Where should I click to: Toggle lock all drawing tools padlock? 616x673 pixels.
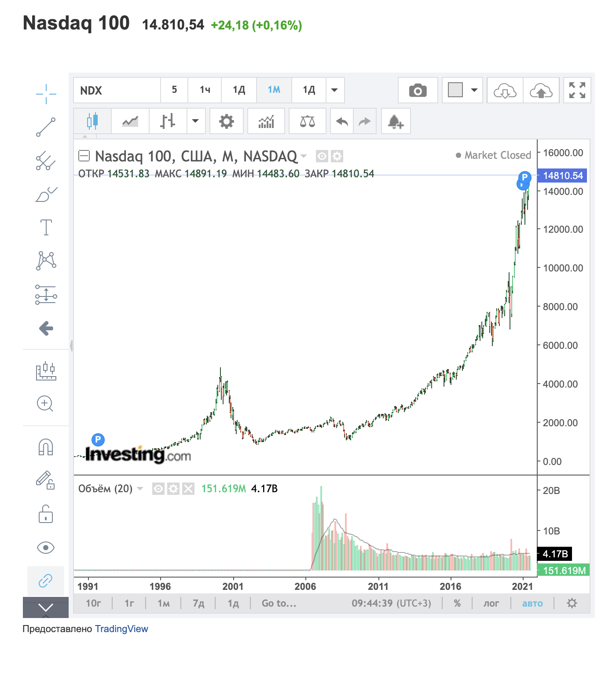click(x=46, y=514)
